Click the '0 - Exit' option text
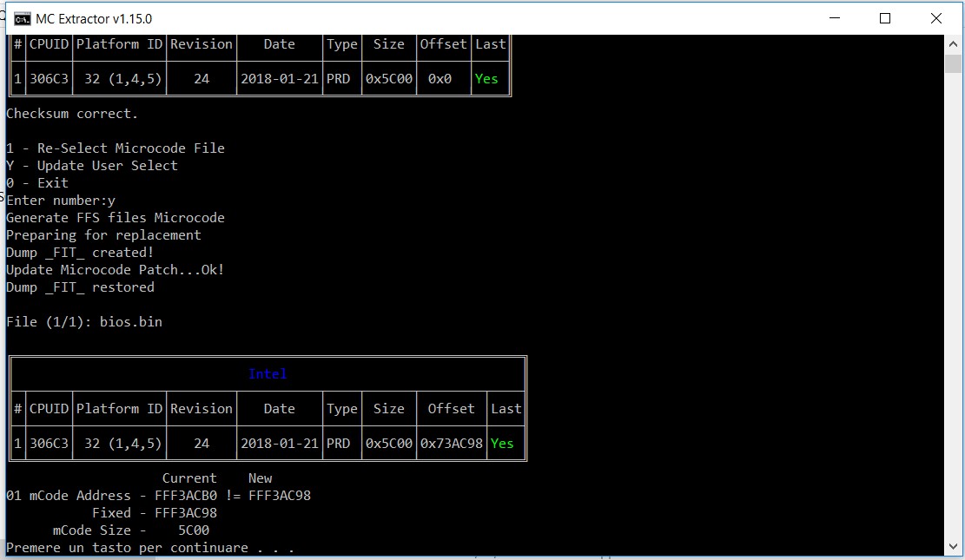Screen dimensions: 965x560 click(37, 183)
